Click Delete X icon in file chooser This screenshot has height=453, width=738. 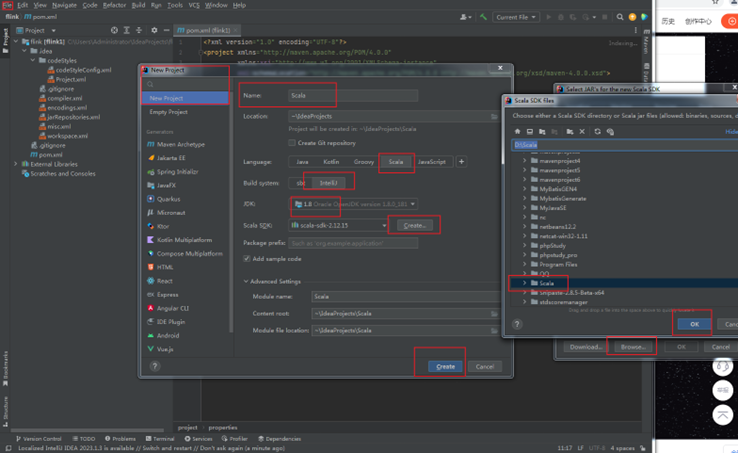click(582, 131)
